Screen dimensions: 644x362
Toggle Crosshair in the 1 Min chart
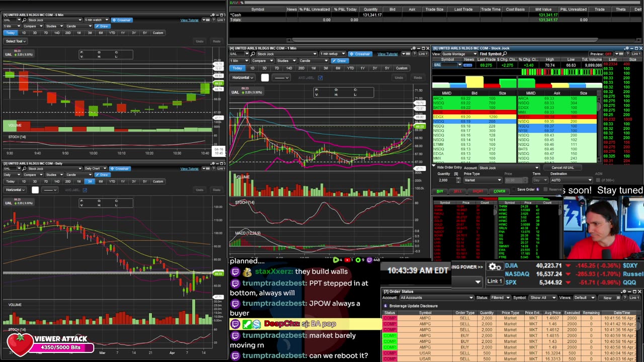[360, 54]
